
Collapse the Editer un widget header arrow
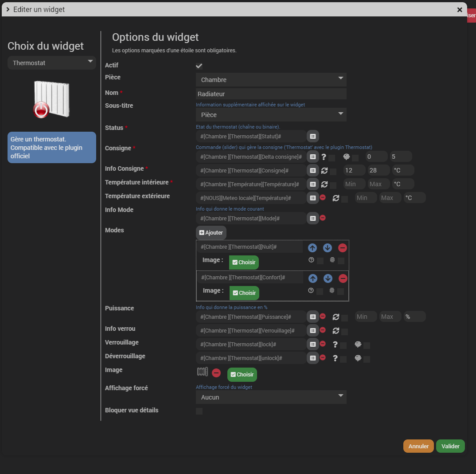(8, 9)
